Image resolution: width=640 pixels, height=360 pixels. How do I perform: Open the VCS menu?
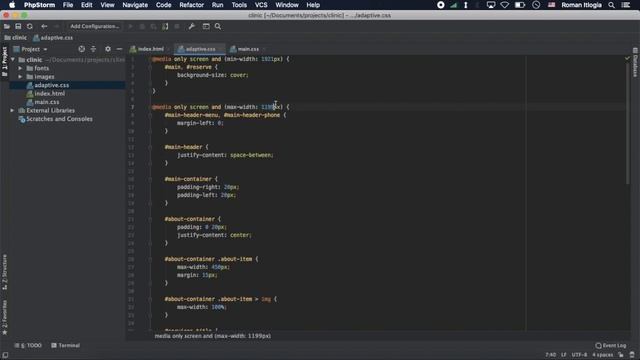click(x=261, y=5)
